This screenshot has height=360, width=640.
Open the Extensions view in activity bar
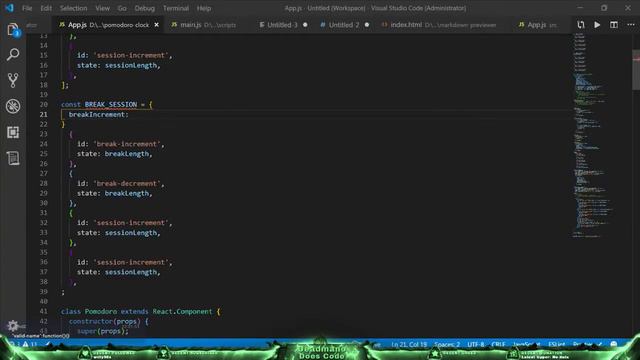click(13, 132)
